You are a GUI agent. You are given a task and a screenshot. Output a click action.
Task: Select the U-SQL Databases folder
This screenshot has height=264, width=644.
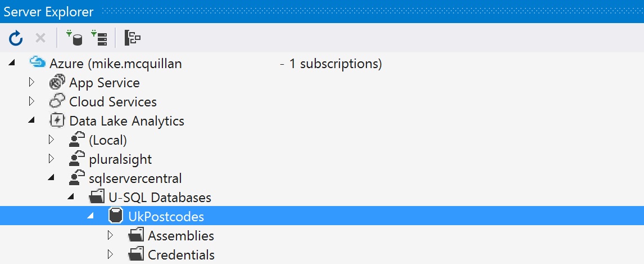[160, 197]
